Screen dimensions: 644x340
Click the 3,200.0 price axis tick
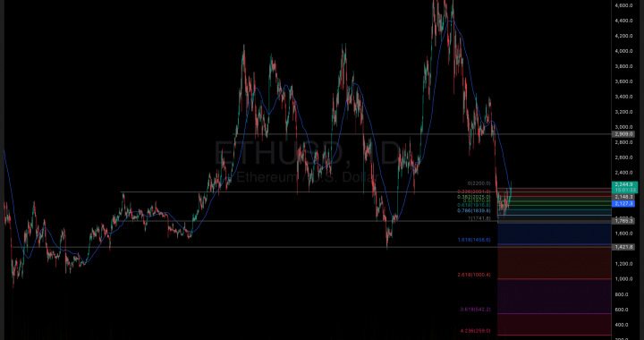pos(623,112)
